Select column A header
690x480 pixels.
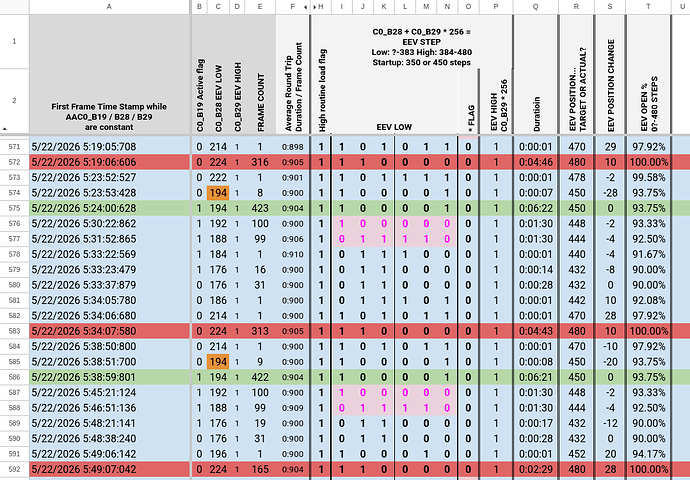[109, 7]
